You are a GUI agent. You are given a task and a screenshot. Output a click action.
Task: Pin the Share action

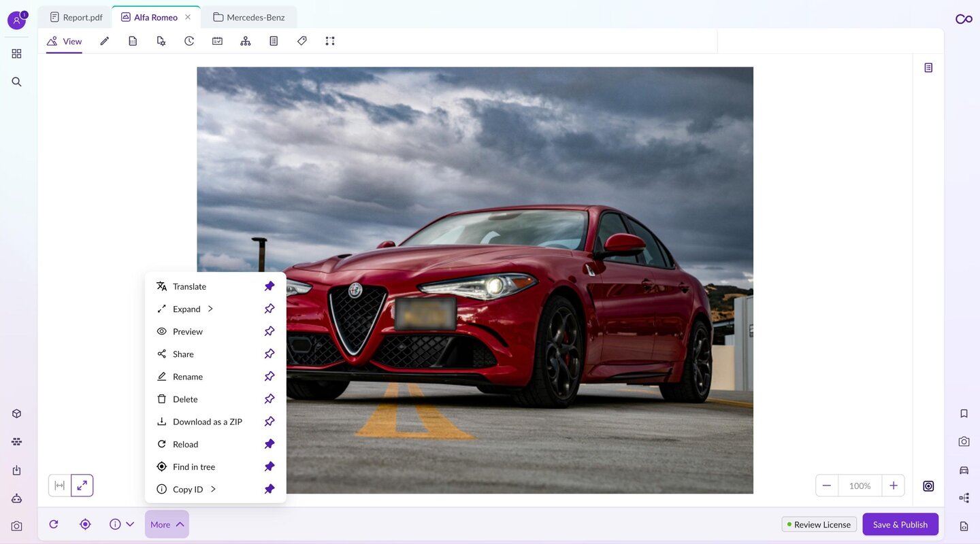pyautogui.click(x=269, y=354)
